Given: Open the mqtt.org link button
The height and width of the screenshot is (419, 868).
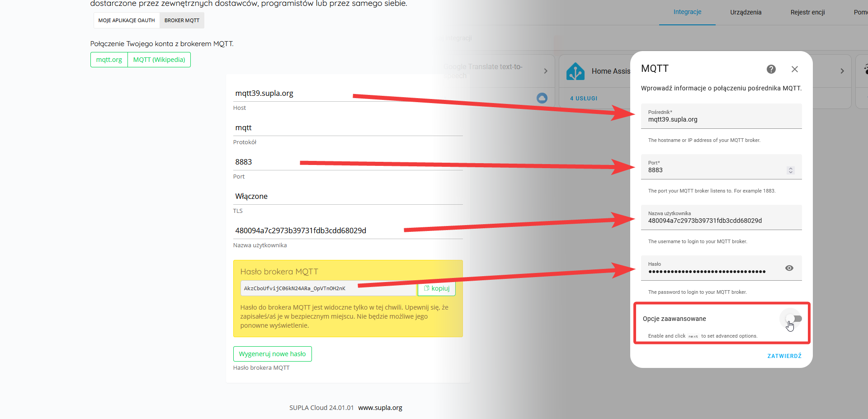Looking at the screenshot, I should click(x=109, y=60).
